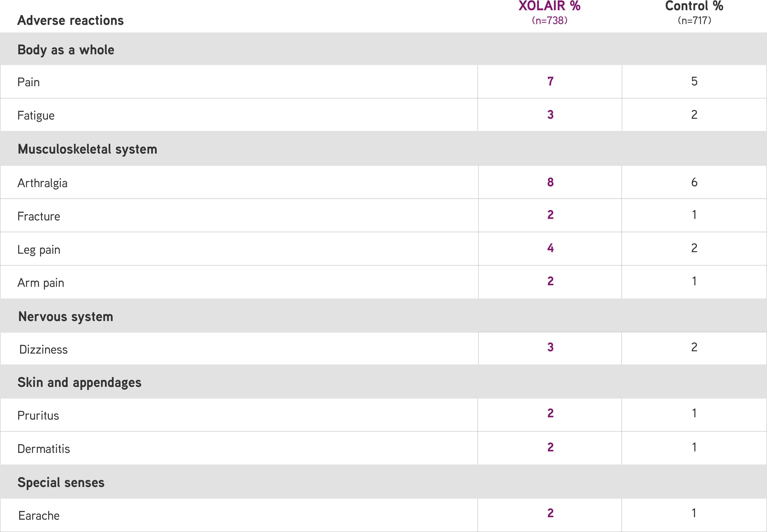Click the XOLAIR percentage value for Arthralgia

coord(550,182)
